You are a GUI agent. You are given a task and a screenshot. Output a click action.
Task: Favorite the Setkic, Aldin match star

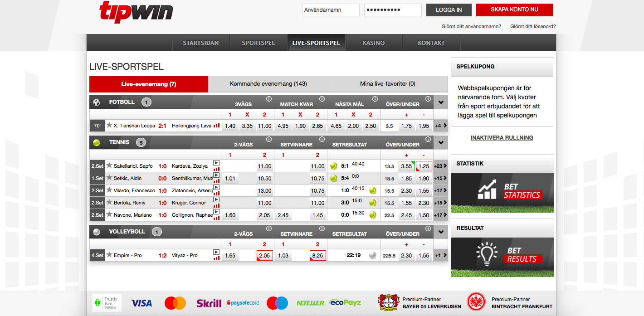109,178
